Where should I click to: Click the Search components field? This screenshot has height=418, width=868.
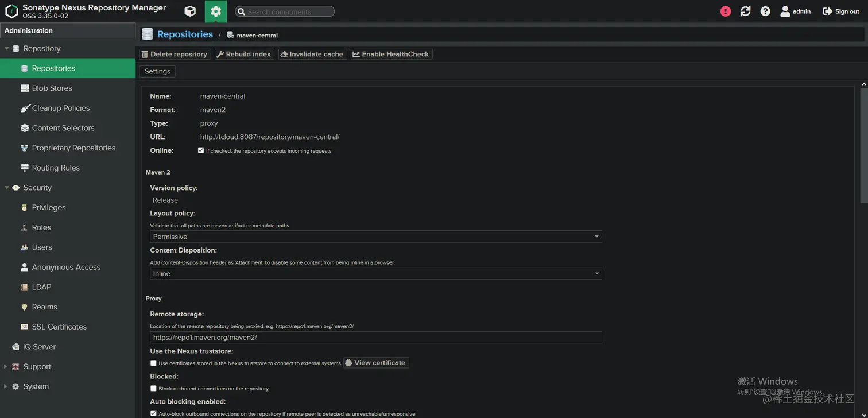point(285,11)
